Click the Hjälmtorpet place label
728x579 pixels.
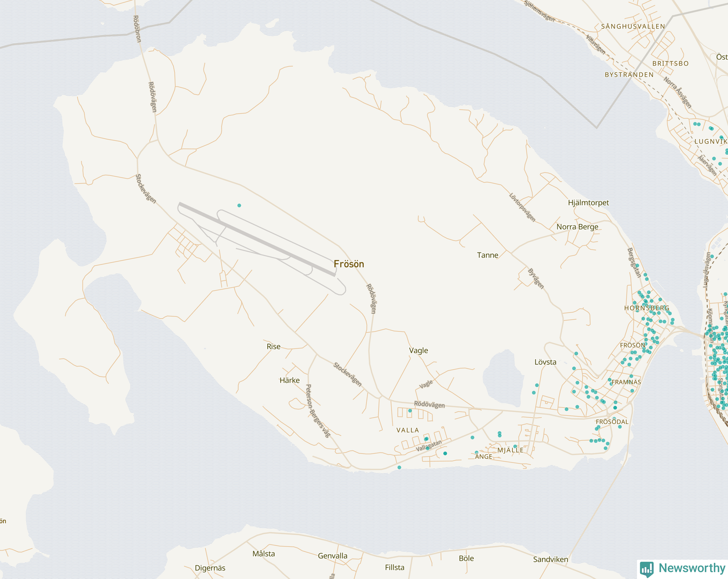click(x=588, y=202)
